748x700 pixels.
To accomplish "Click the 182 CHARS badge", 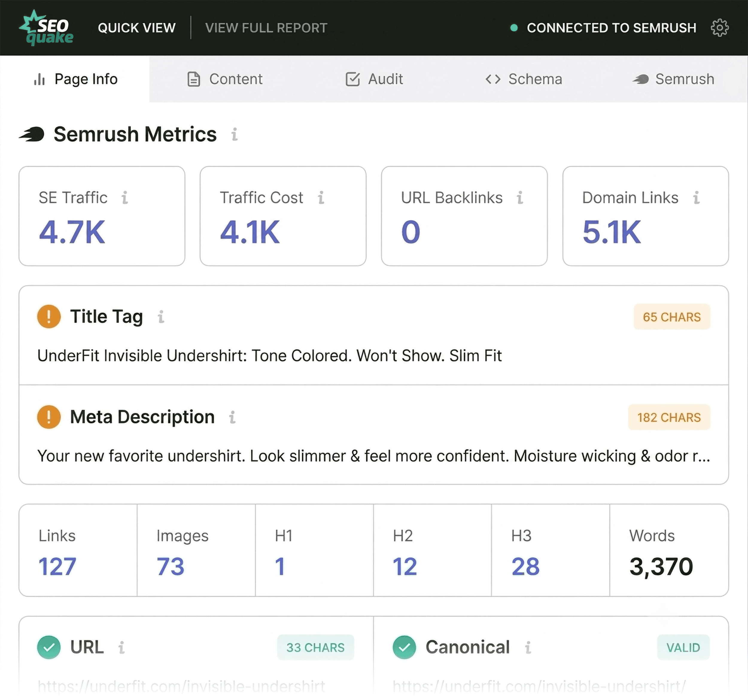I will [x=669, y=417].
